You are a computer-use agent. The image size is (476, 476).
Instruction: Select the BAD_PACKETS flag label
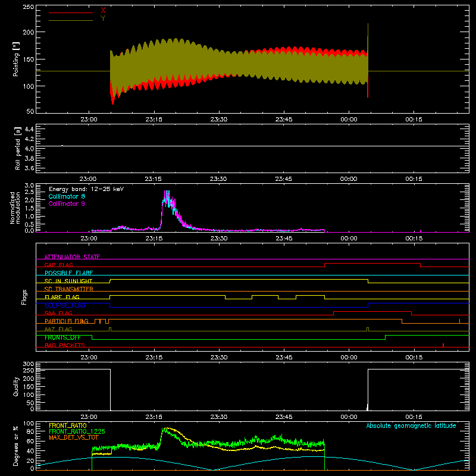coord(65,345)
